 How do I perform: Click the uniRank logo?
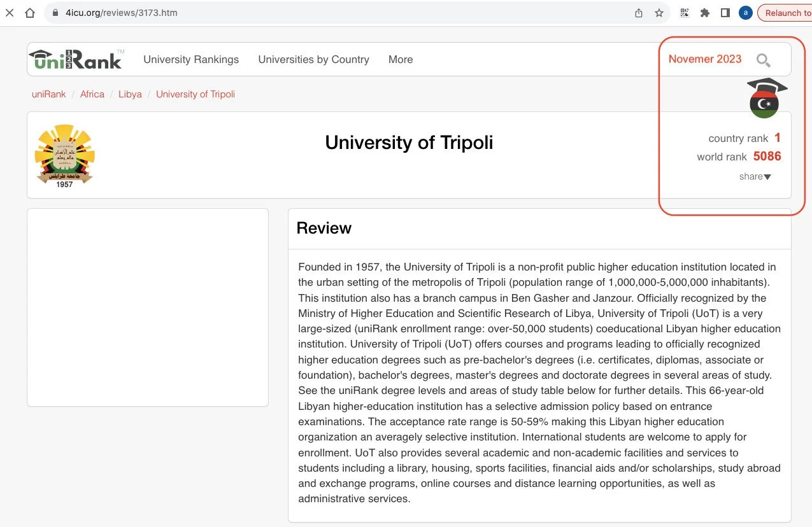click(76, 59)
